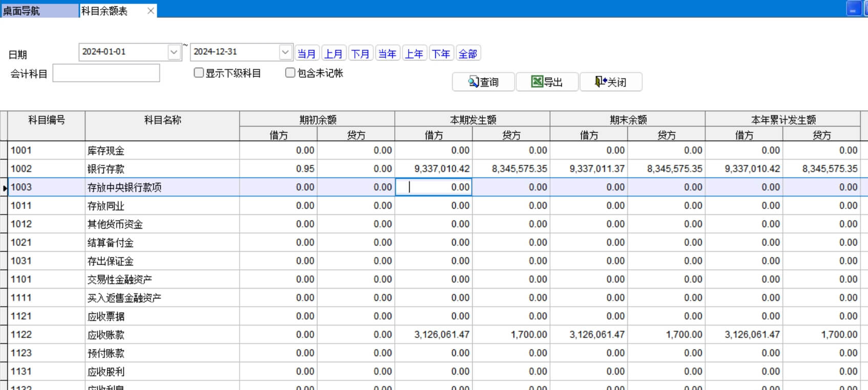868x390 pixels.
Task: Close the 科目余额表 tab with X
Action: (151, 11)
